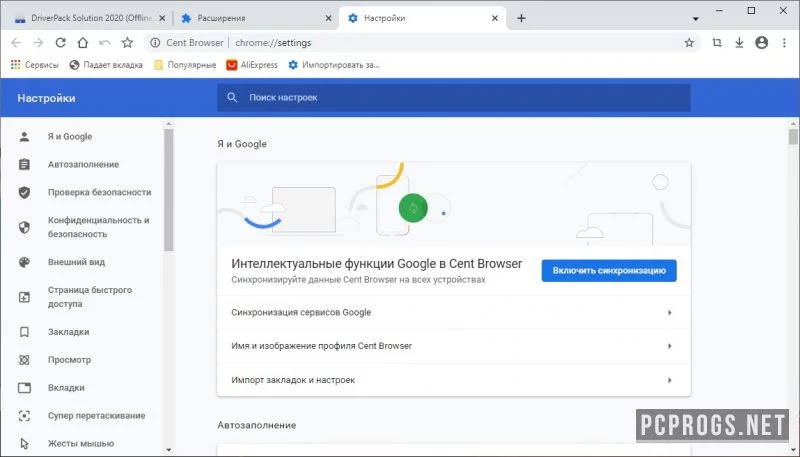This screenshot has height=457, width=800.
Task: Minimize the browser window
Action: 720,11
